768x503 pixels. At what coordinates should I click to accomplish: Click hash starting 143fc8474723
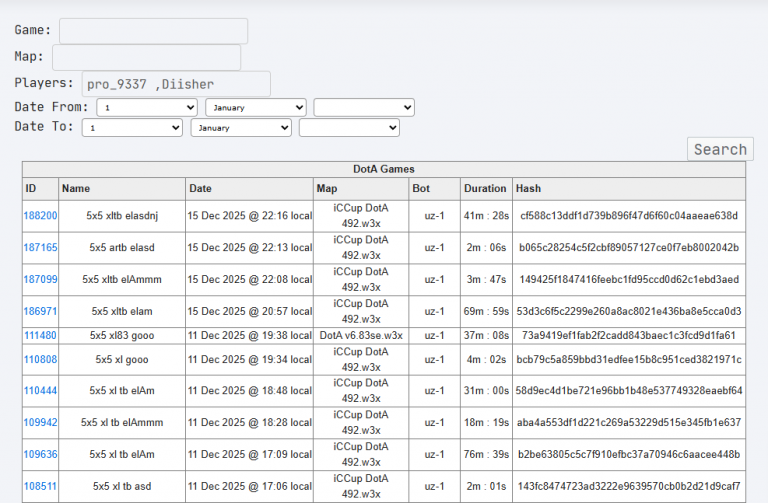(629, 486)
